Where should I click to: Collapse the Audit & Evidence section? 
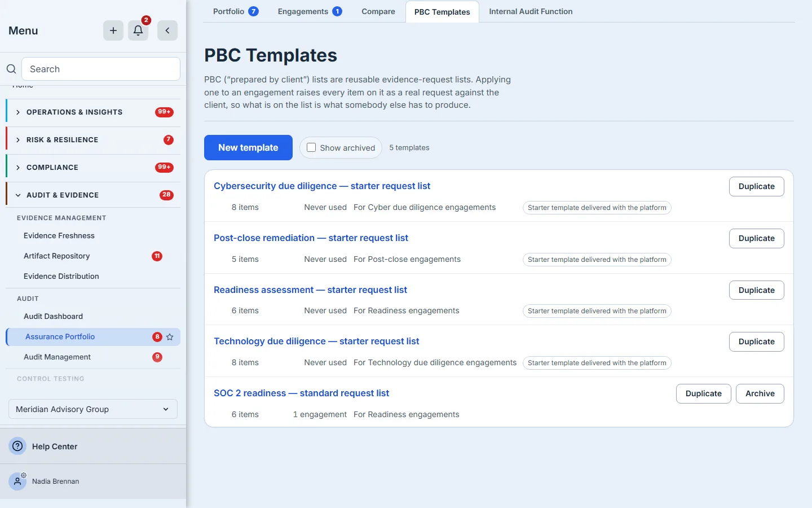[93, 195]
